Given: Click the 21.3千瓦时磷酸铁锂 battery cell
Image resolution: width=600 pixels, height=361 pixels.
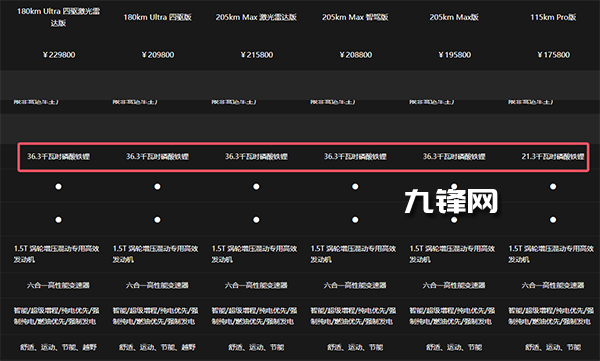Looking at the screenshot, I should pos(553,157).
